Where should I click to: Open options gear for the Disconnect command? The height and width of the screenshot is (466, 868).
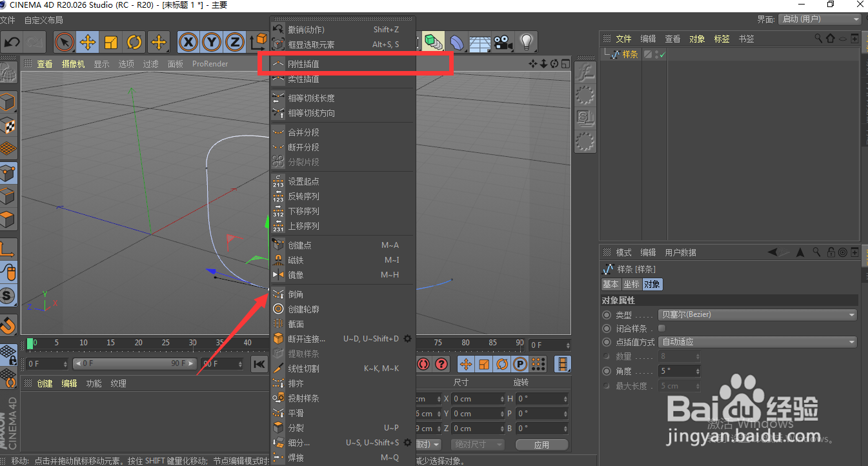407,339
